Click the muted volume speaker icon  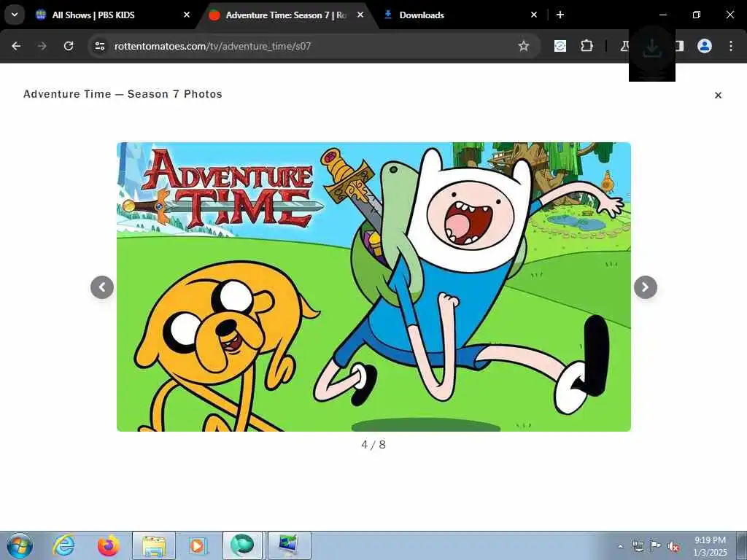click(x=673, y=547)
